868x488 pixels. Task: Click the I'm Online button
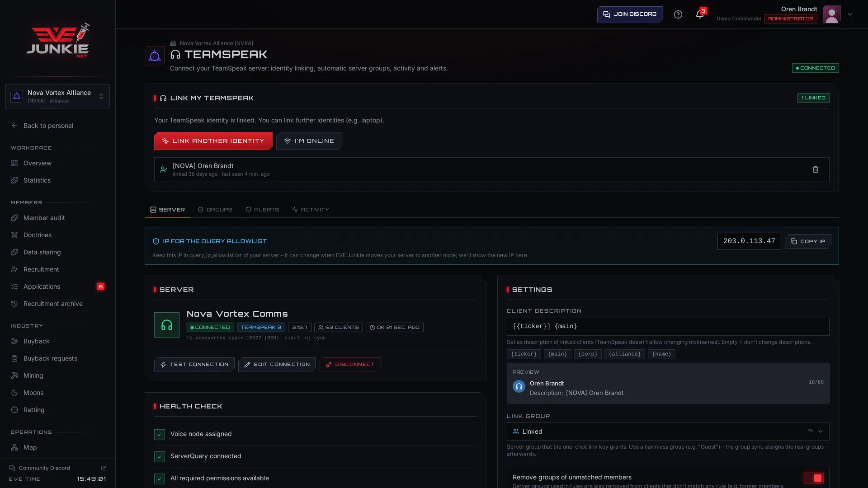tap(309, 141)
